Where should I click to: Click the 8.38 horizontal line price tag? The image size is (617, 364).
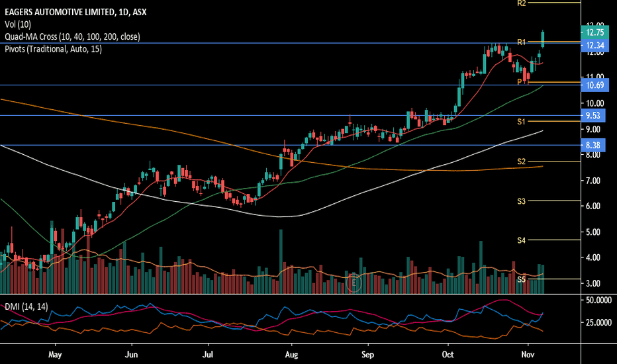coord(593,145)
